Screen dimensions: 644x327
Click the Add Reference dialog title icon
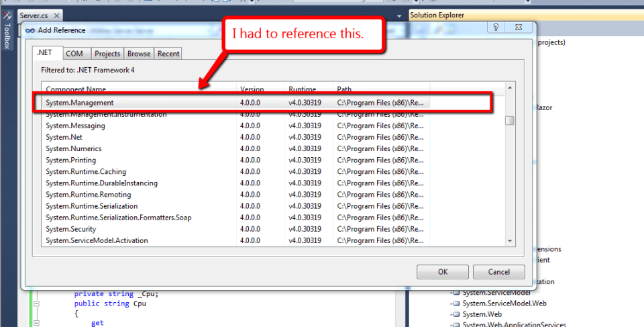pyautogui.click(x=30, y=30)
